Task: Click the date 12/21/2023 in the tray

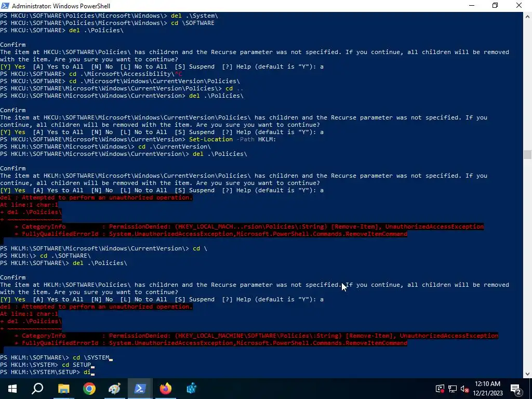Action: click(487, 393)
